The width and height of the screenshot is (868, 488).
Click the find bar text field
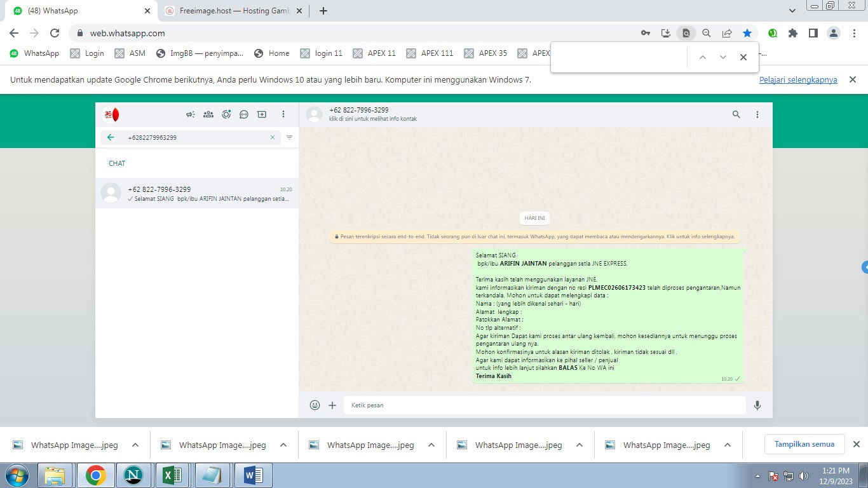point(620,57)
